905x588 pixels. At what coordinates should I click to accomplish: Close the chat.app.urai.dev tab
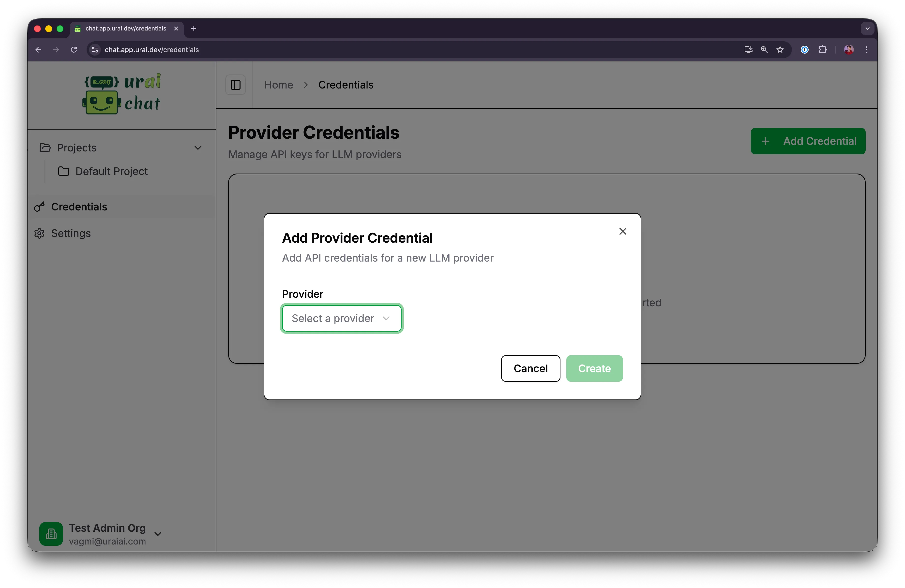176,29
